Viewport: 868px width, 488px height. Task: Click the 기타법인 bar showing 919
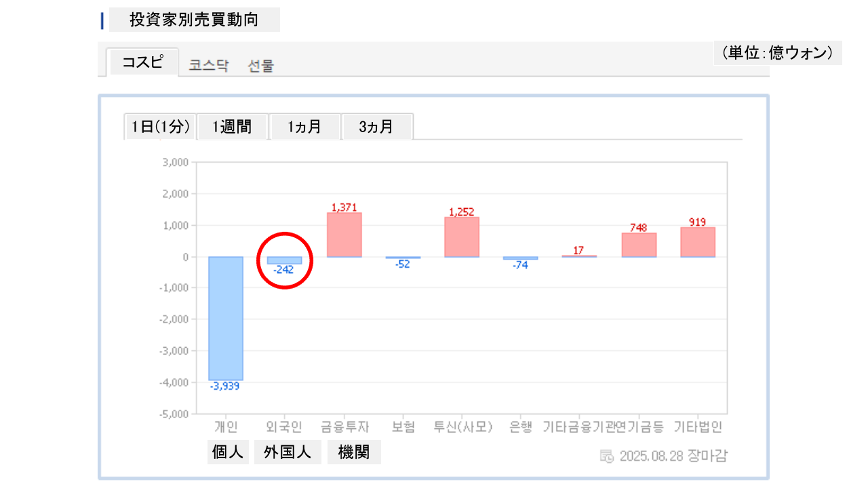(698, 242)
